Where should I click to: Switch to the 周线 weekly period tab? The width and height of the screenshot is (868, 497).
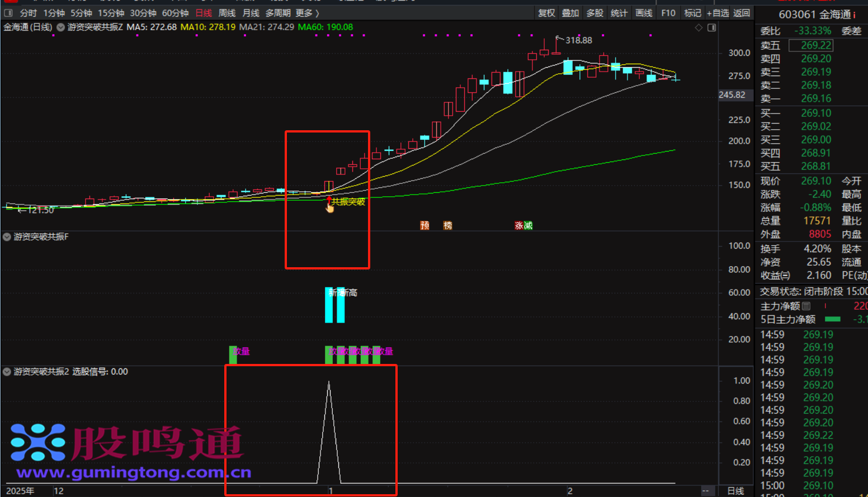[227, 13]
